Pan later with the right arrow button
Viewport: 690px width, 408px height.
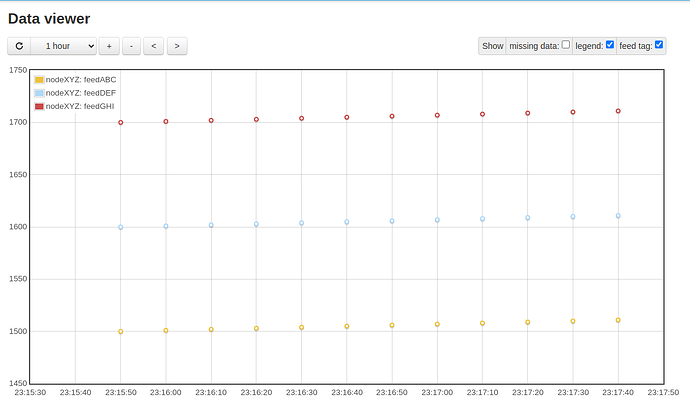tap(177, 46)
